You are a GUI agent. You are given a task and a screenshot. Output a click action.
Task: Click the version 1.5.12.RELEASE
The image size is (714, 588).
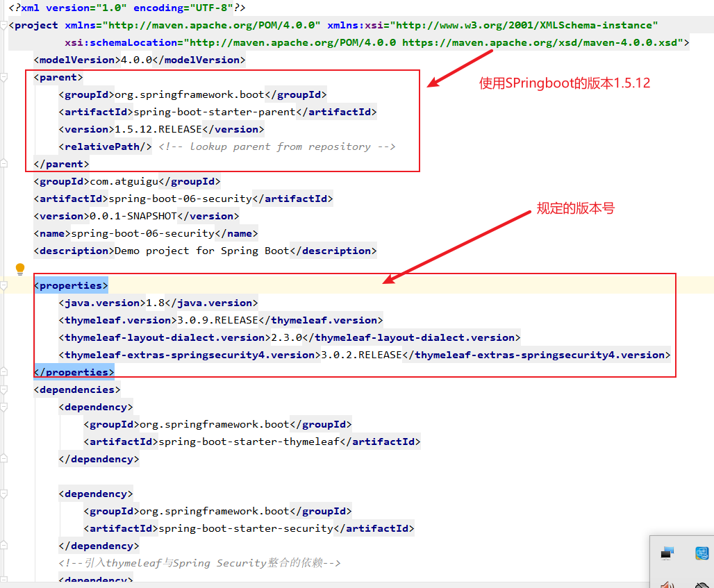click(x=158, y=129)
